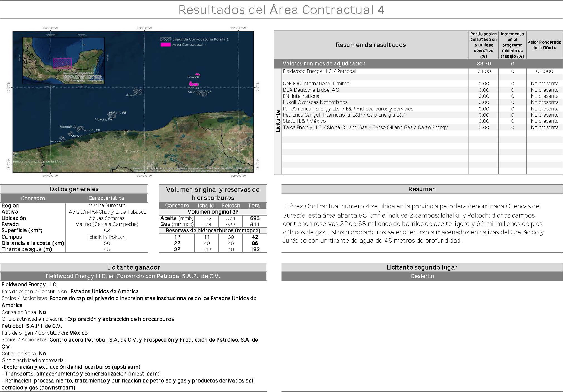The height and width of the screenshot is (392, 563).
Task: Click the CNOOC International Limited bidder entry
Action: click(316, 84)
